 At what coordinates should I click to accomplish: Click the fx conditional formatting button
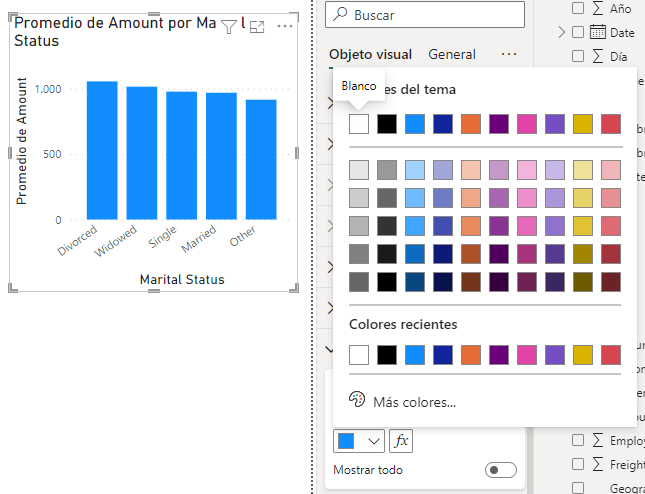point(401,440)
